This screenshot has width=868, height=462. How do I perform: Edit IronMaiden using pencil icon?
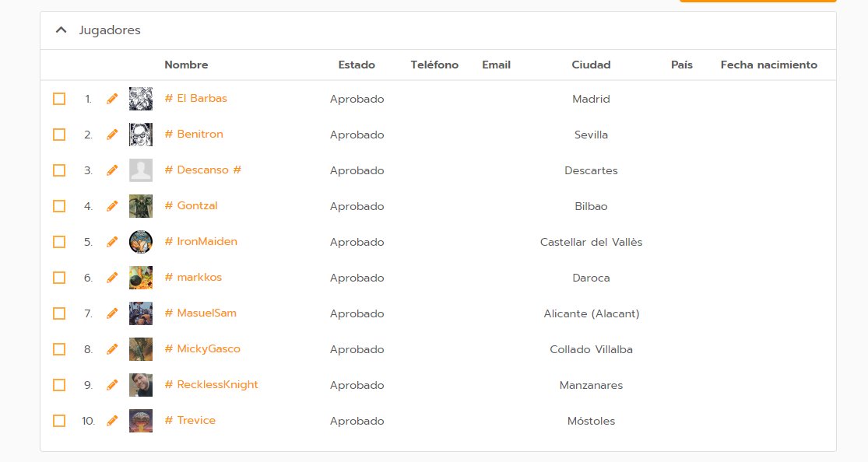pos(112,242)
